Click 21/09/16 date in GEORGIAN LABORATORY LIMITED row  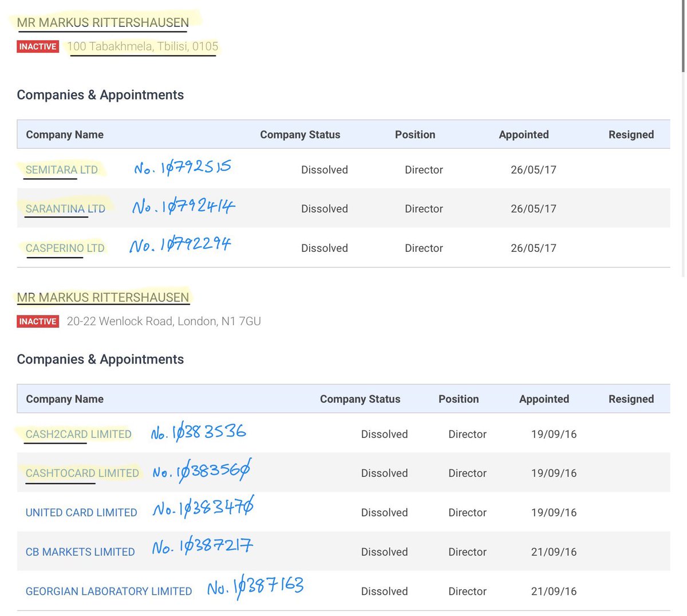[554, 591]
